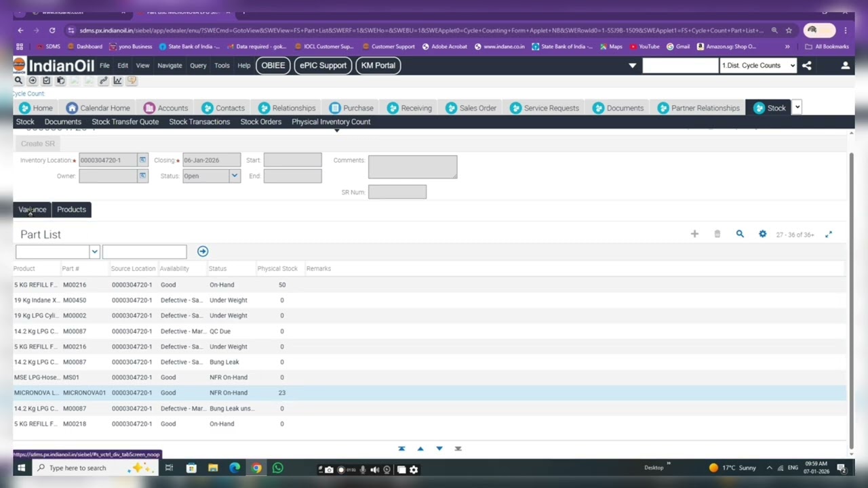The image size is (868, 488).
Task: Click the speech-bubble toolbar icon
Action: point(132,81)
